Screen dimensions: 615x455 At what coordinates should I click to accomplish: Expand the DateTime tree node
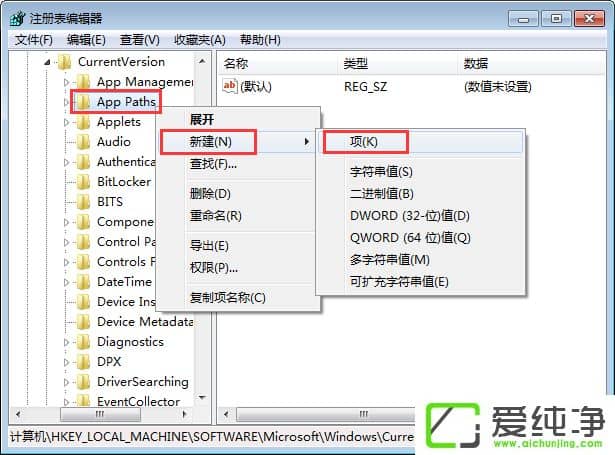click(x=66, y=282)
